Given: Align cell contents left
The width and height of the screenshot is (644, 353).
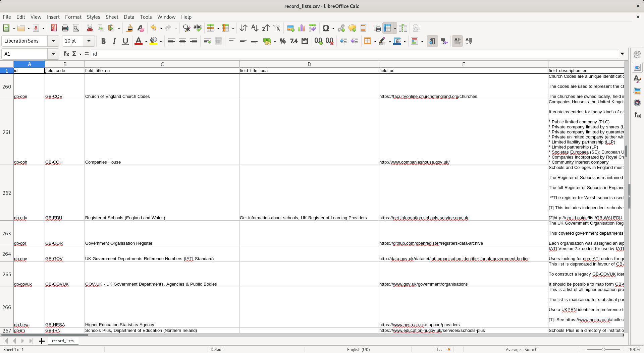Looking at the screenshot, I should (x=171, y=41).
